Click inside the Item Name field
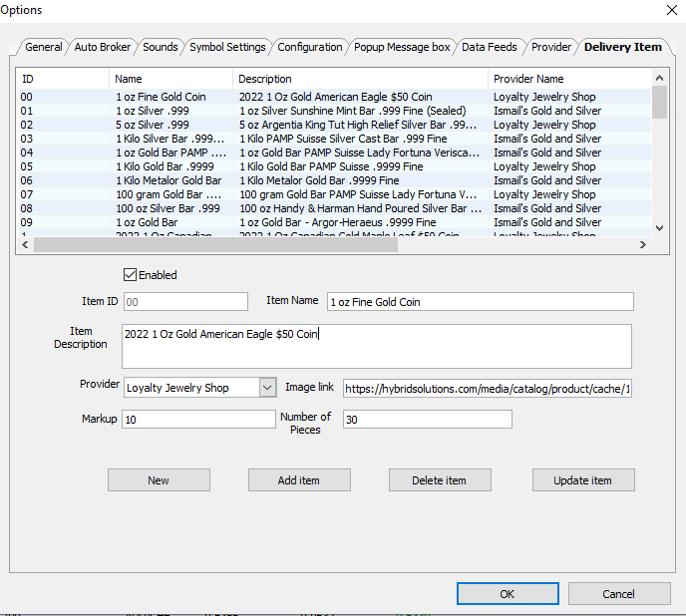Viewport: 686px width, 616px height. pos(480,302)
